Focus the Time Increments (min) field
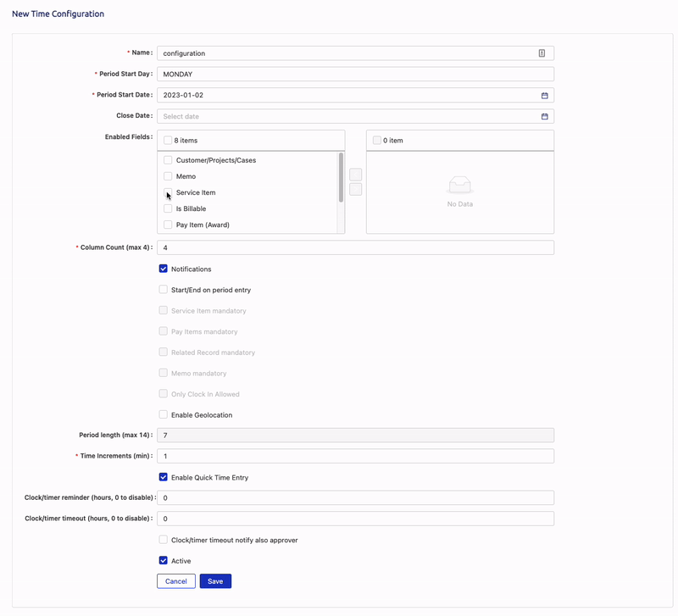 click(355, 456)
